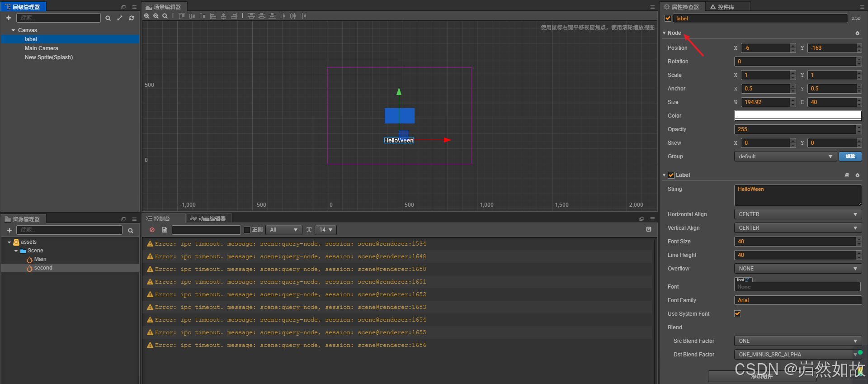Viewport: 868px width, 384px height.
Task: Pop out the console panel
Action: (642, 218)
